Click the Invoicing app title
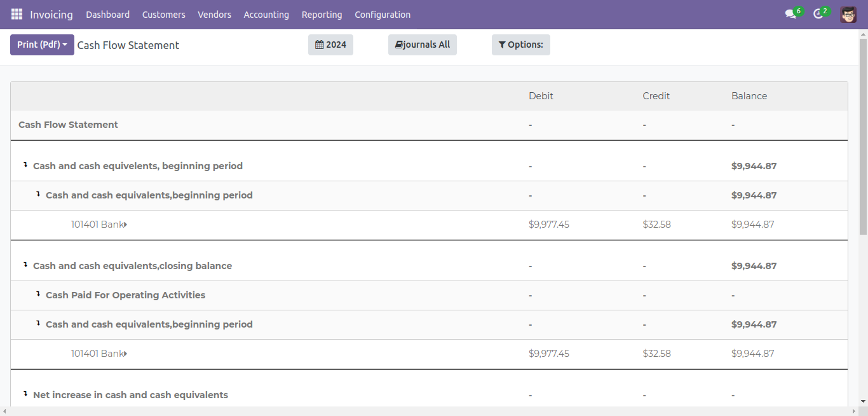The image size is (868, 416). (51, 14)
